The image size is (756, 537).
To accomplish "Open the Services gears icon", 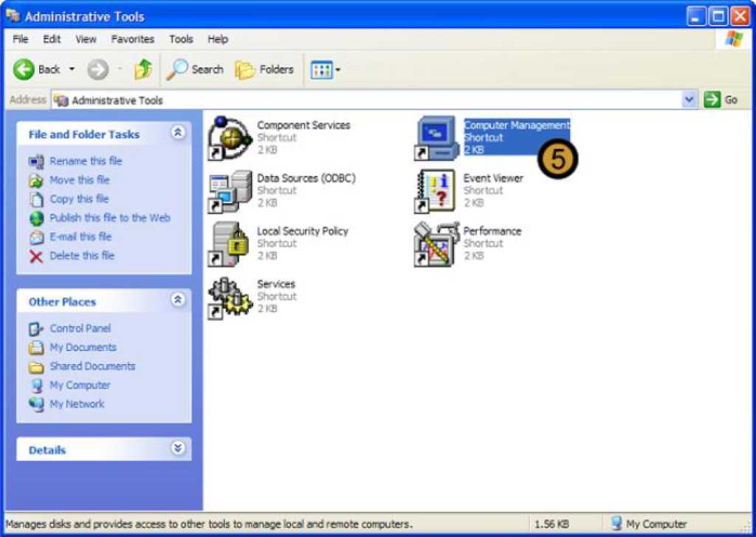I will coord(230,298).
